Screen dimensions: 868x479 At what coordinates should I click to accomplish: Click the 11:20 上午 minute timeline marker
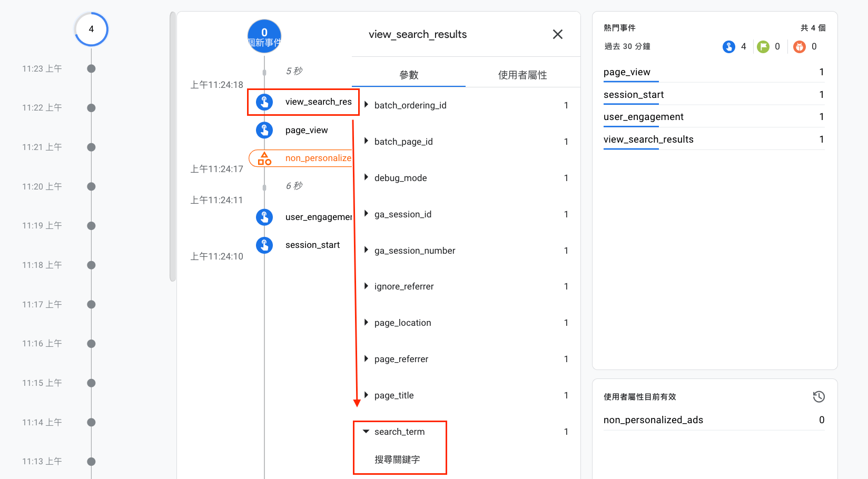(x=91, y=186)
